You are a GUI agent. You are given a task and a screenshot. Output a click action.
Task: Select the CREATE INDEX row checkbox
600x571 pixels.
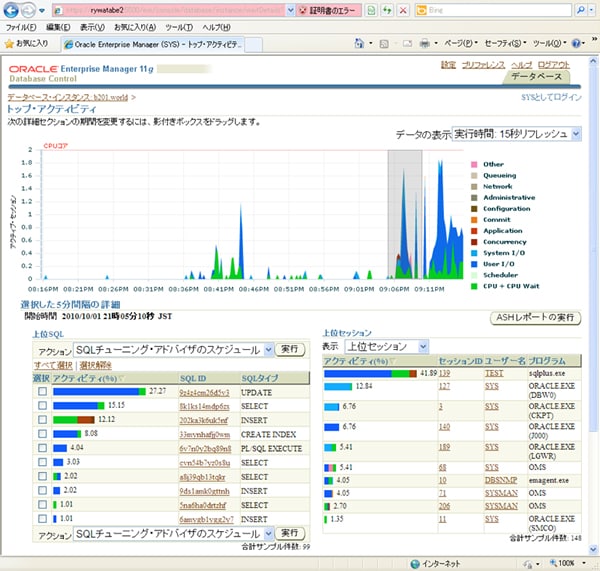42,434
